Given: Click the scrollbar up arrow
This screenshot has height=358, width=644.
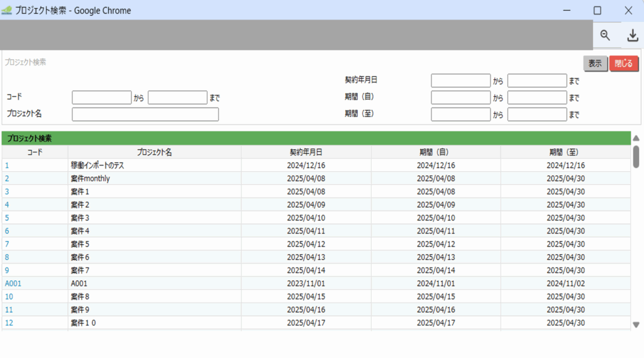Looking at the screenshot, I should [636, 138].
